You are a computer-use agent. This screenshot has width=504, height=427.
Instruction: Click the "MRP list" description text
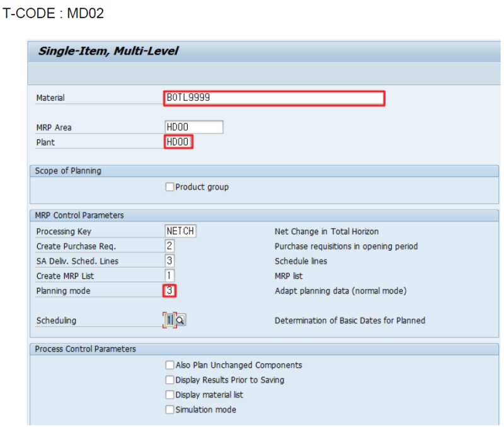pyautogui.click(x=289, y=276)
